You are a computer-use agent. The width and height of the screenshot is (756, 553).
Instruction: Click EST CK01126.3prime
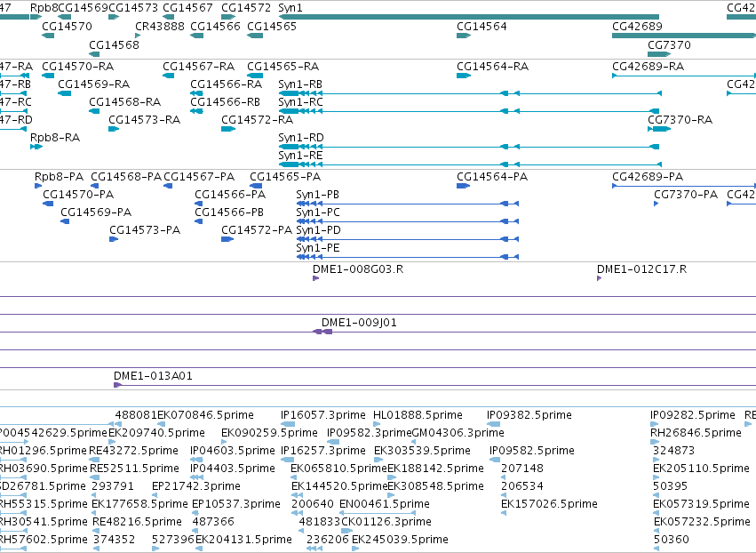(x=346, y=531)
